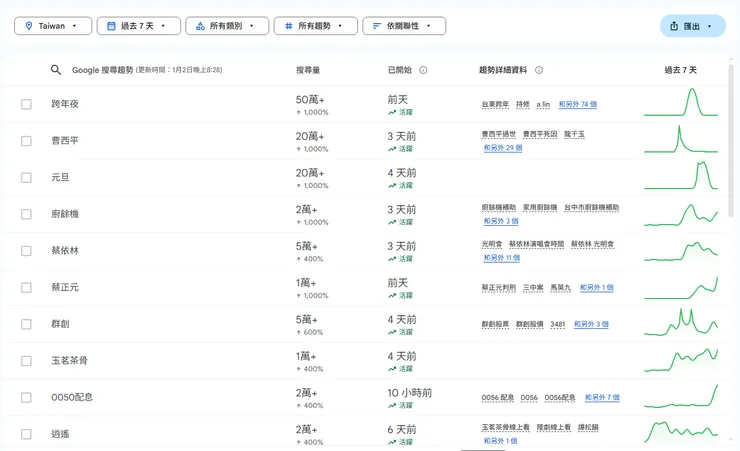Image resolution: width=740 pixels, height=451 pixels.
Task: Click the 0056 配息 related query
Action: tap(497, 398)
